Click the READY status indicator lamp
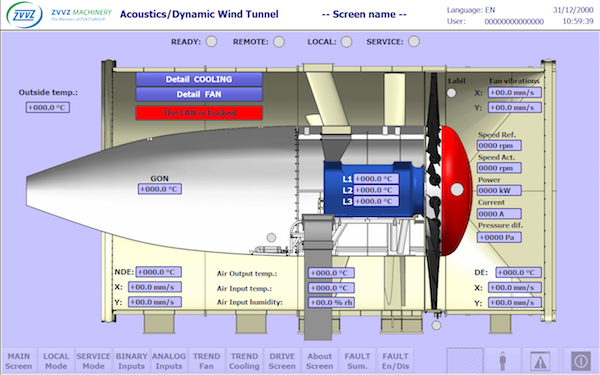The height and width of the screenshot is (375, 600). coord(212,41)
